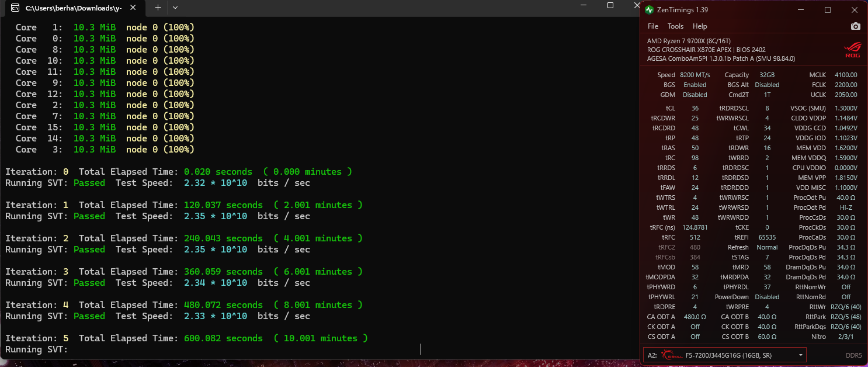868x367 pixels.
Task: Click the ROG logo in ZenTimings
Action: click(852, 50)
